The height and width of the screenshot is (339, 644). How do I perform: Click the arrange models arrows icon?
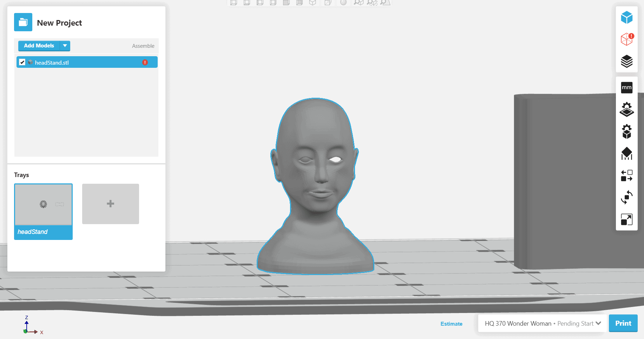click(626, 175)
